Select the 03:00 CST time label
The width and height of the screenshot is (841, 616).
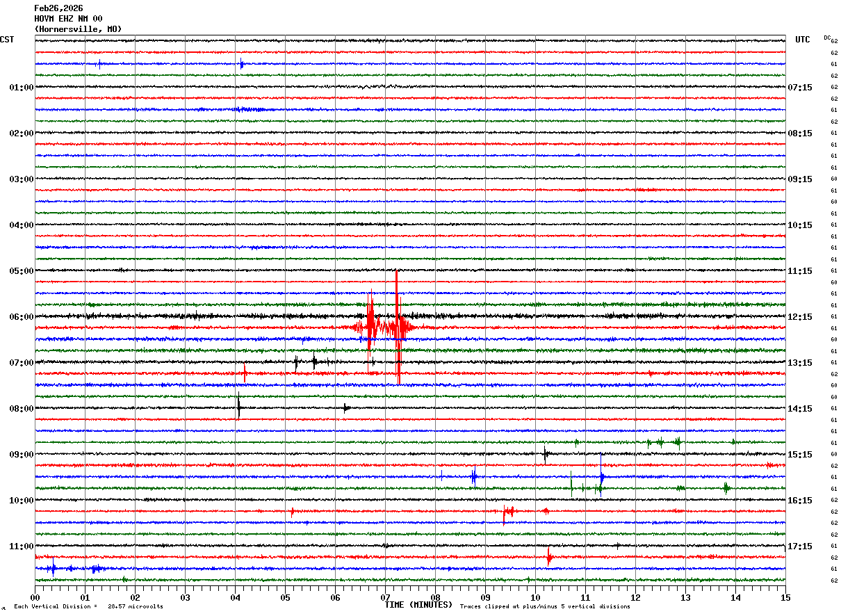point(22,179)
